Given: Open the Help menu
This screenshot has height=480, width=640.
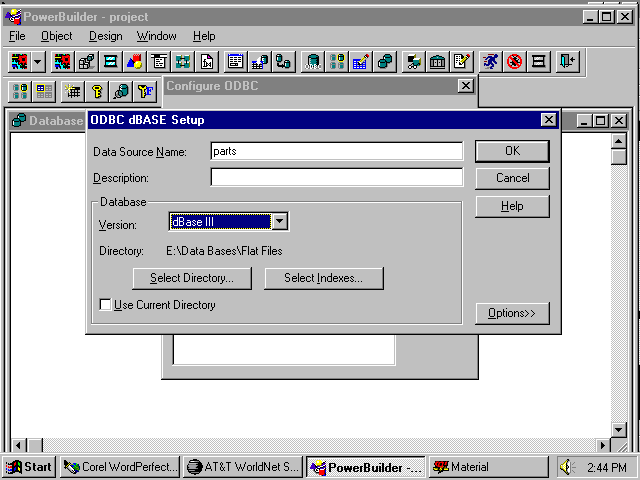Looking at the screenshot, I should click(204, 36).
